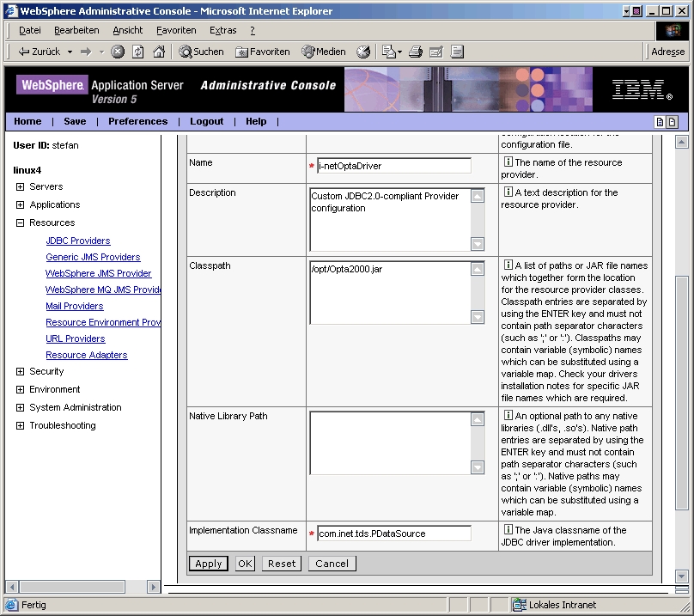
Task: Expand the Environment tree node
Action: click(x=20, y=390)
